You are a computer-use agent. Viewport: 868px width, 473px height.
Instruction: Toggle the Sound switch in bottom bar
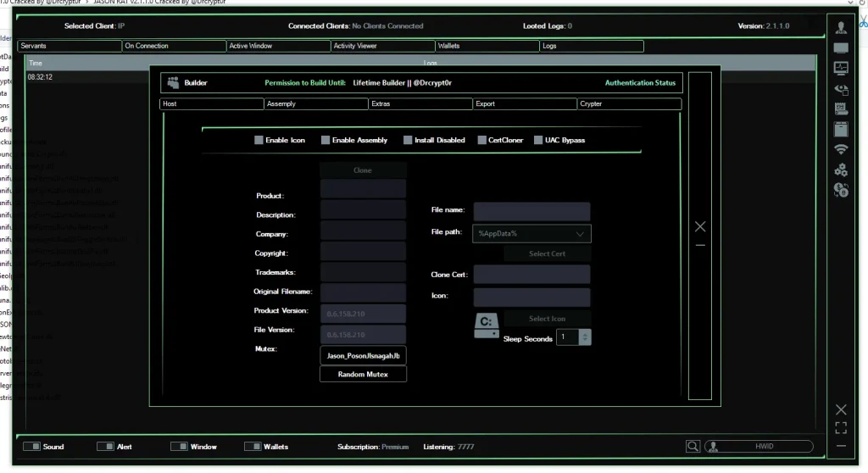click(31, 447)
